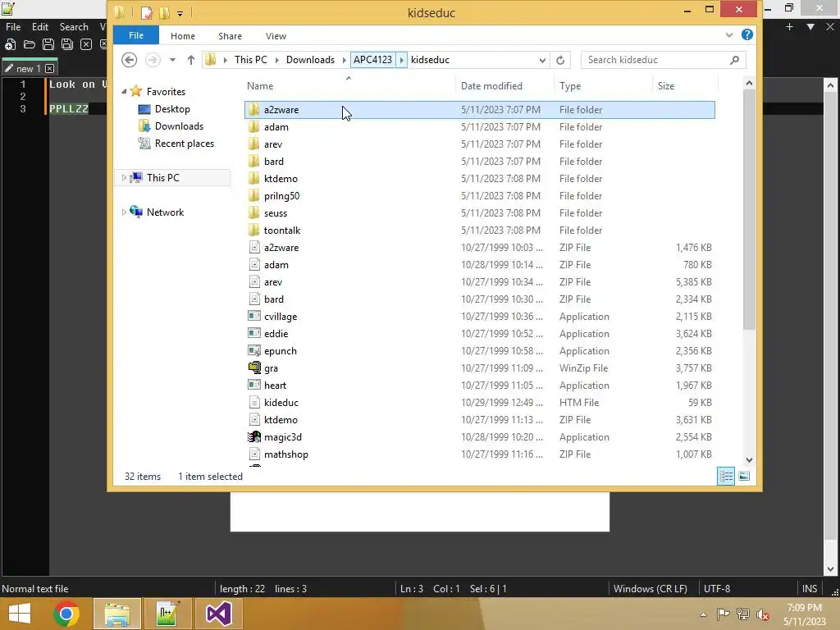Click the Explorer Back arrow button
The width and height of the screenshot is (840, 630).
click(x=129, y=59)
